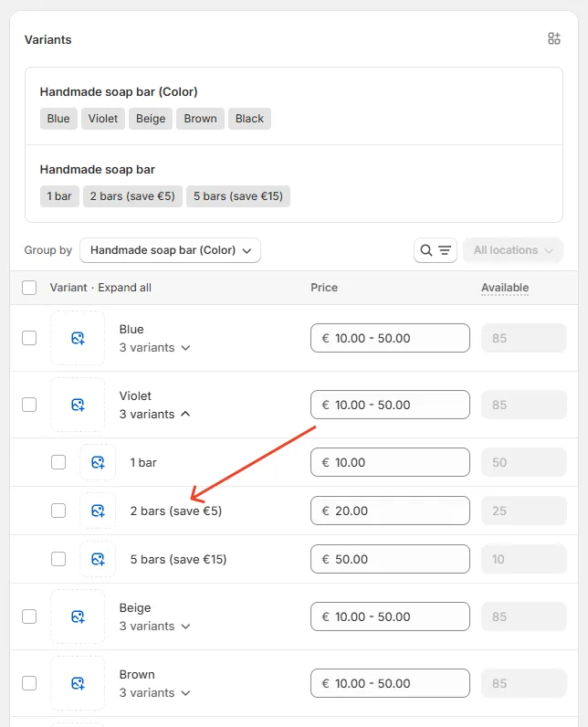Select the Violet color option tag

coord(103,119)
